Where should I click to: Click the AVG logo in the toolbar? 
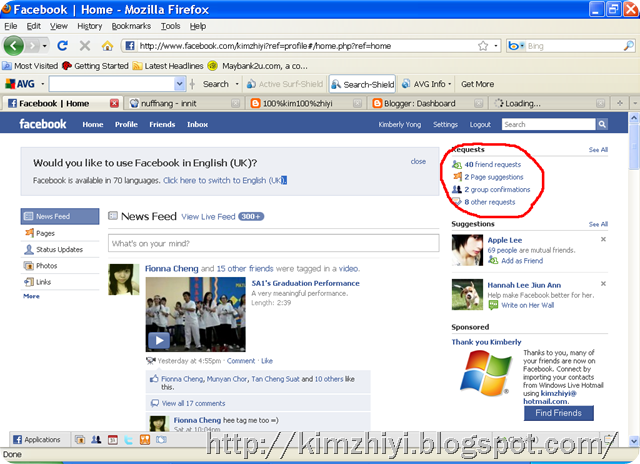click(x=20, y=84)
